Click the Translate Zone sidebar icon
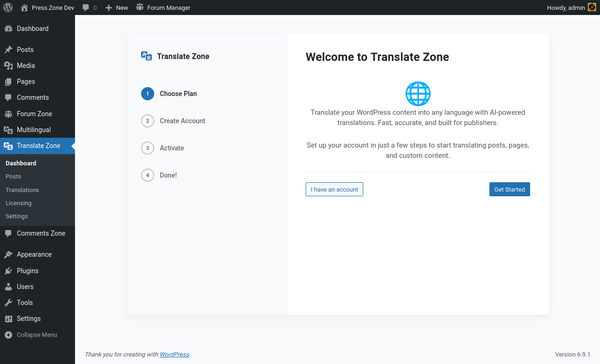The width and height of the screenshot is (600, 364). 8,146
